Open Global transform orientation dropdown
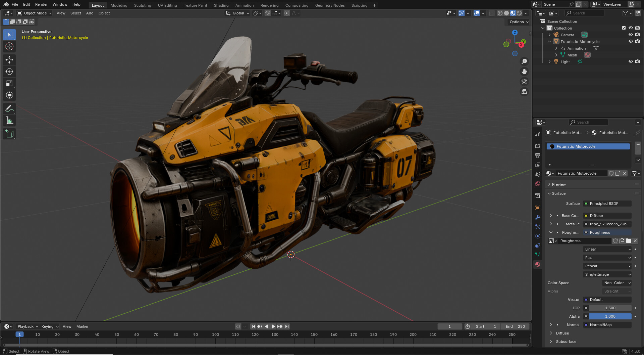This screenshot has height=355, width=644. [x=238, y=13]
